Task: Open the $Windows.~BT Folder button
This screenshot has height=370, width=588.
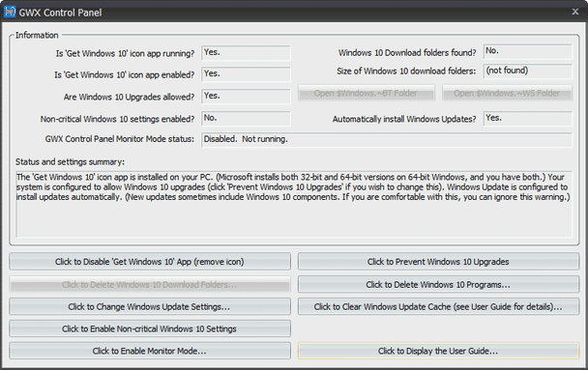Action: point(367,93)
